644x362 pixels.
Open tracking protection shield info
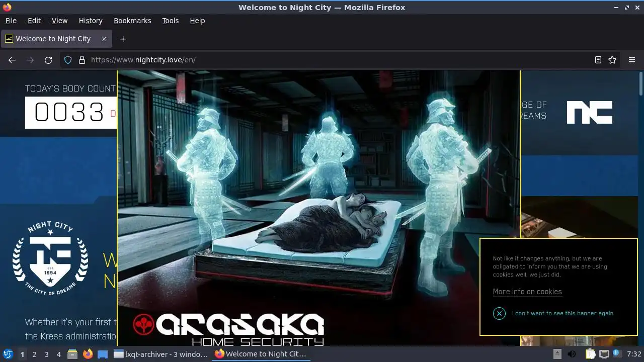pyautogui.click(x=68, y=60)
